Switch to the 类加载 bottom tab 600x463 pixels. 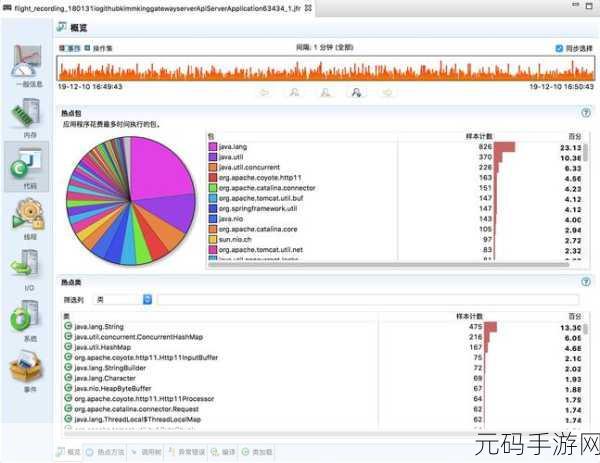pyautogui.click(x=257, y=452)
